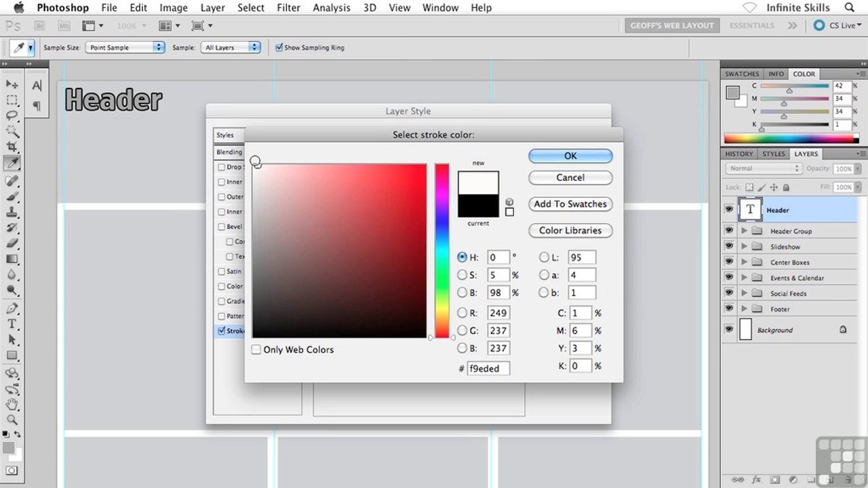
Task: Open the Sample Size dropdown
Action: tap(125, 47)
